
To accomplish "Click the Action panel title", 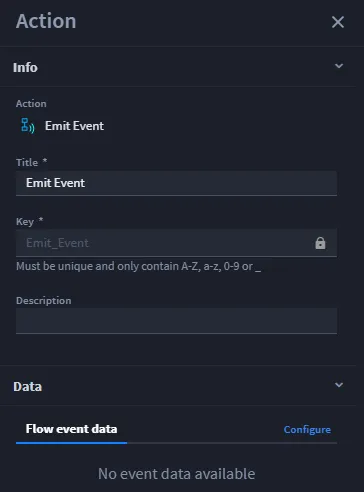I will click(46, 21).
